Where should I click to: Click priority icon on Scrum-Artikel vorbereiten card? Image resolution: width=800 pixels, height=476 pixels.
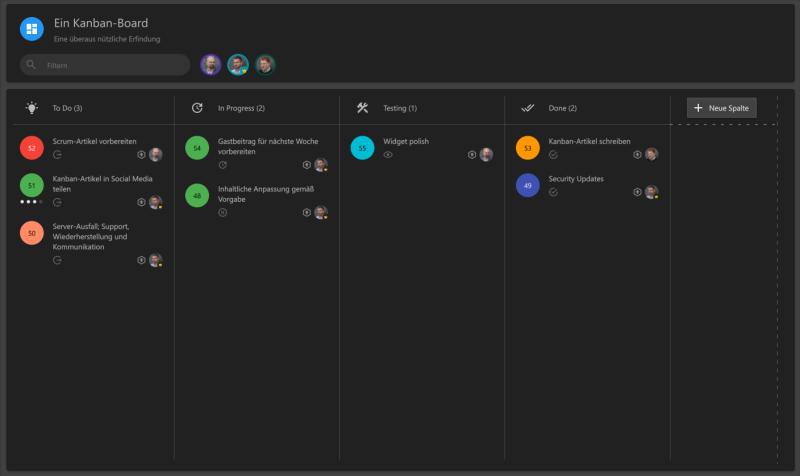(x=141, y=155)
